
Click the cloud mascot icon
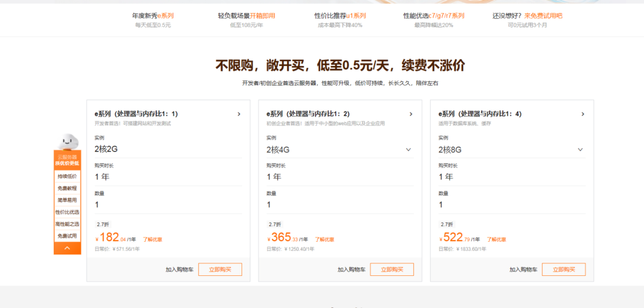[67, 142]
